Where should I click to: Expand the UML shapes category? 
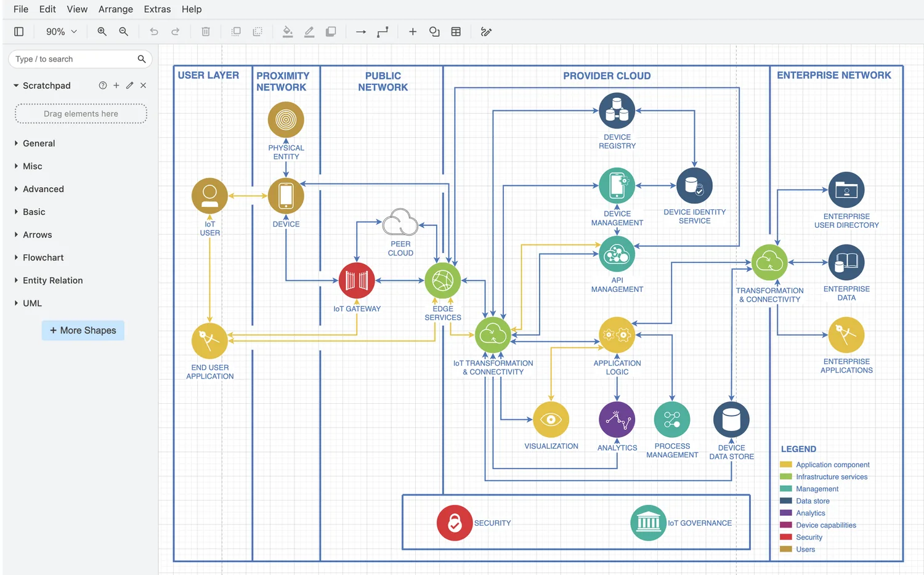click(32, 303)
